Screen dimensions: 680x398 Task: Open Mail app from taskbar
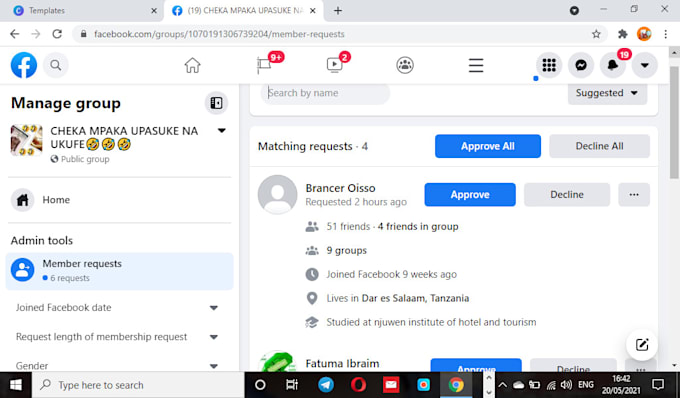point(391,385)
